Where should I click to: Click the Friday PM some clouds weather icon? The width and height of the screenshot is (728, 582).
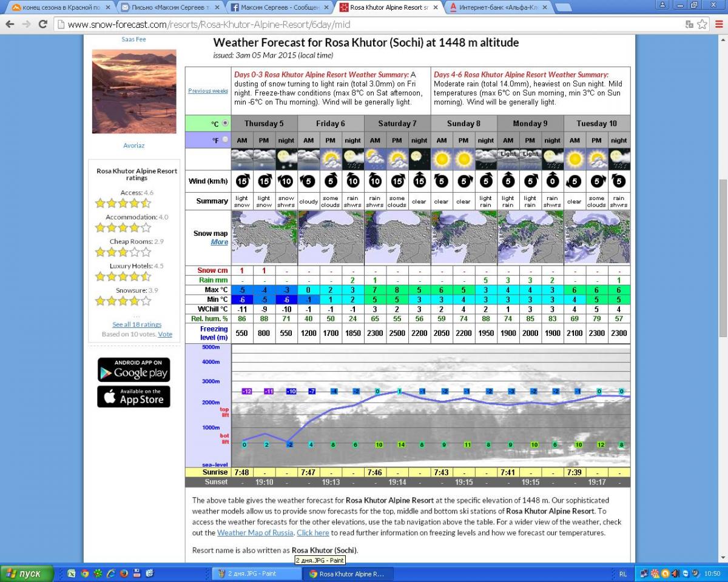[331, 159]
